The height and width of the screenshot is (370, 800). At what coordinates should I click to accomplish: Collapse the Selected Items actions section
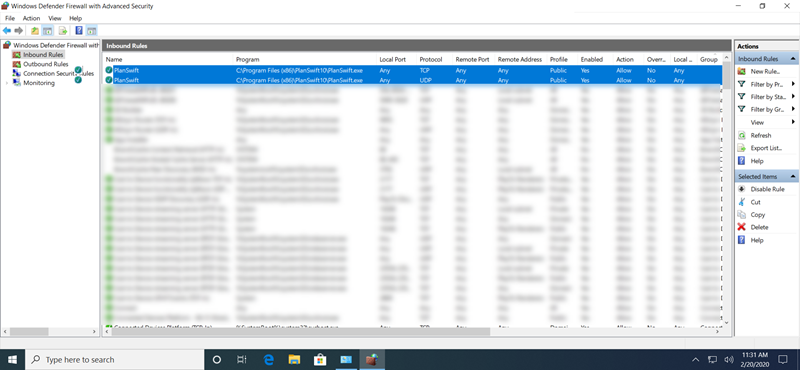[793, 177]
